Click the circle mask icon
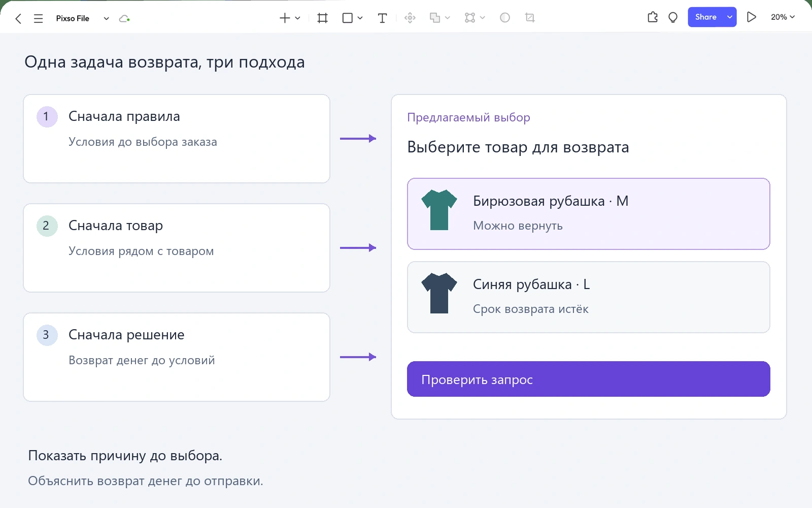812x508 pixels. [x=505, y=18]
